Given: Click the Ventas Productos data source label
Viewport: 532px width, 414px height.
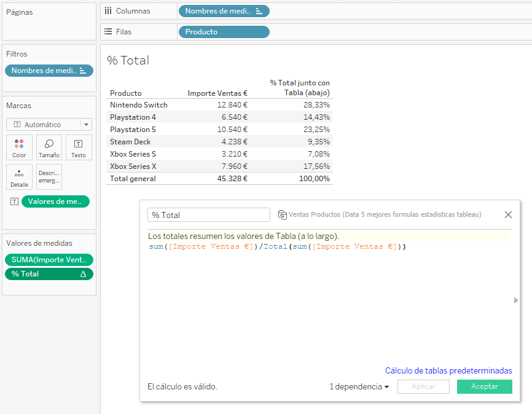Looking at the screenshot, I should pos(385,214).
